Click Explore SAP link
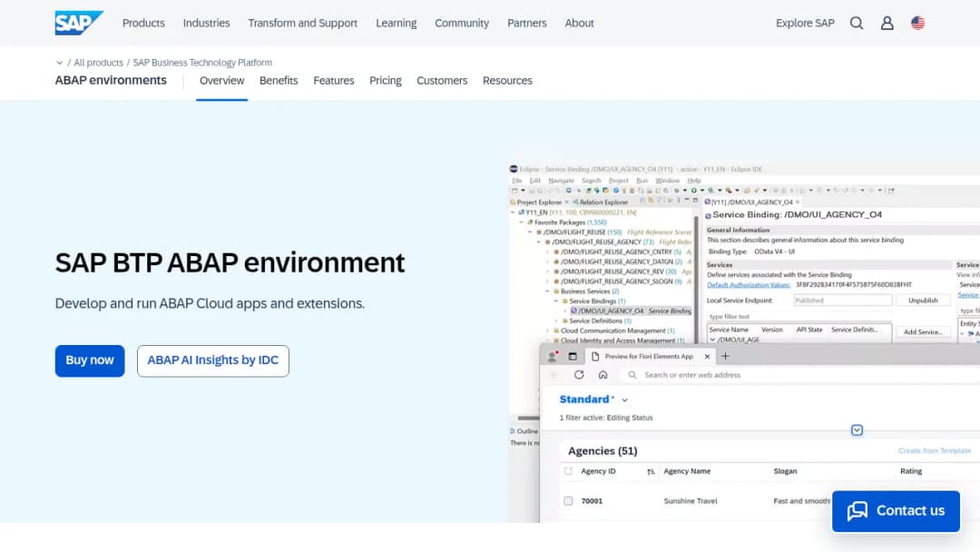This screenshot has height=552, width=980. coord(805,23)
